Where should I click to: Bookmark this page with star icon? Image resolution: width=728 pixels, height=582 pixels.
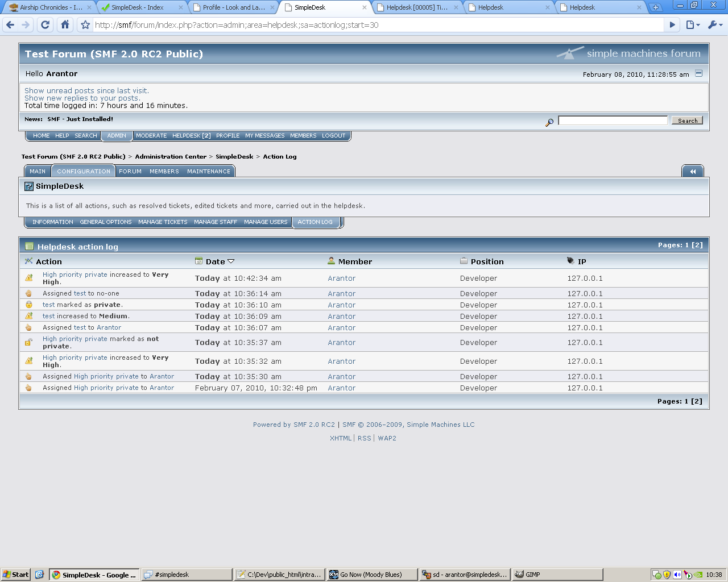click(85, 25)
